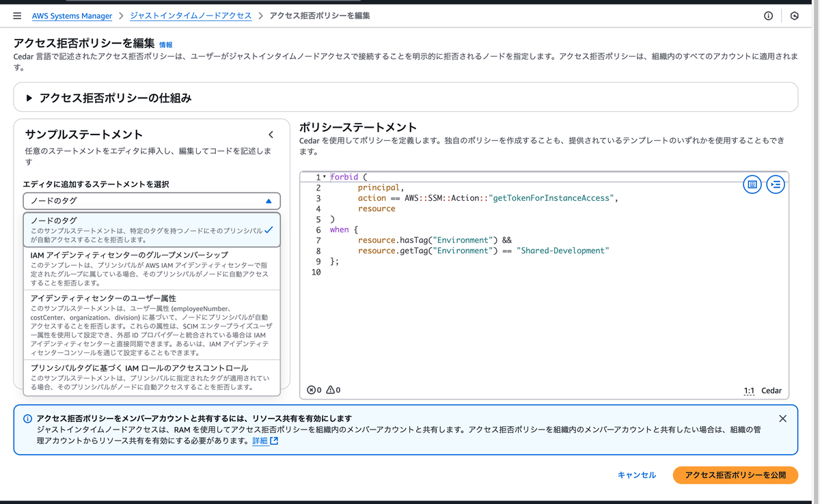Viewport: 820px width, 504px height.
Task: Click the キャンセル button
Action: [x=637, y=475]
